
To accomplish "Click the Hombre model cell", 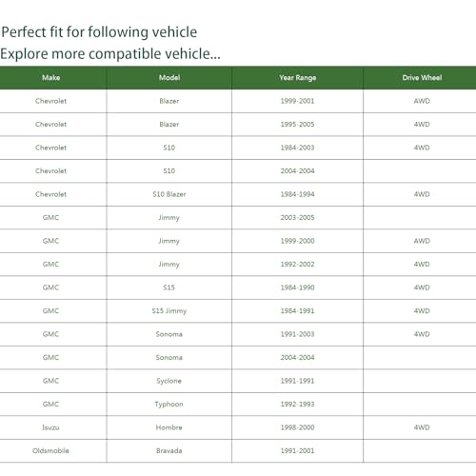I will (x=169, y=427).
